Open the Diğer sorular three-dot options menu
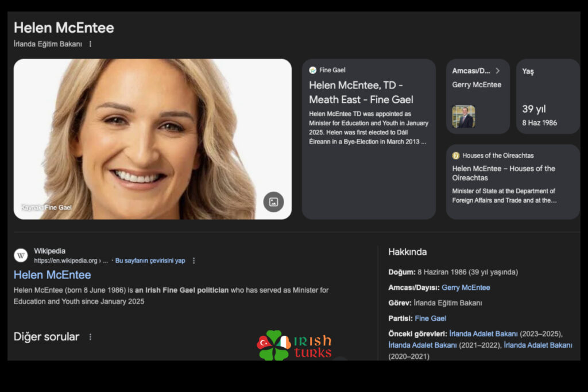Screen dimensions: 588x392 (90, 337)
